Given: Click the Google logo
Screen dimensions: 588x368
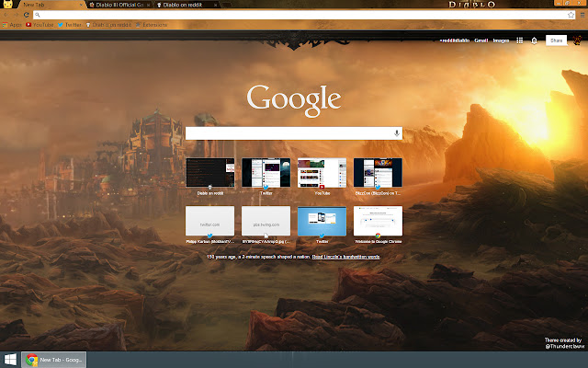Looking at the screenshot, I should 294,100.
